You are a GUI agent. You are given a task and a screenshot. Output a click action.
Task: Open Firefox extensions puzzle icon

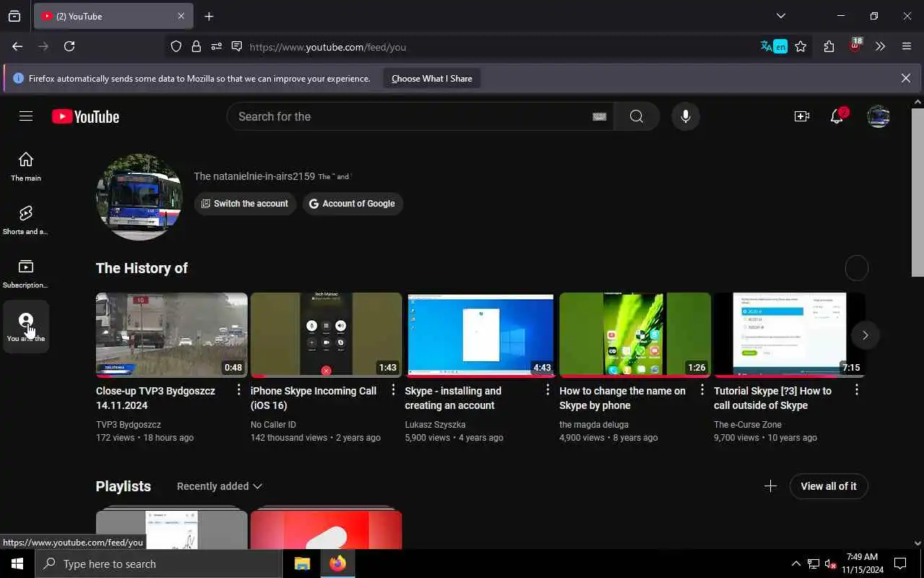point(829,47)
